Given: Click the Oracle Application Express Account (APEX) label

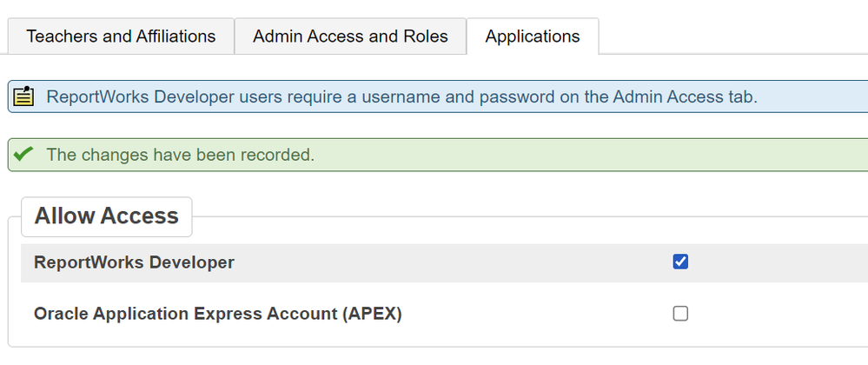Looking at the screenshot, I should point(217,314).
